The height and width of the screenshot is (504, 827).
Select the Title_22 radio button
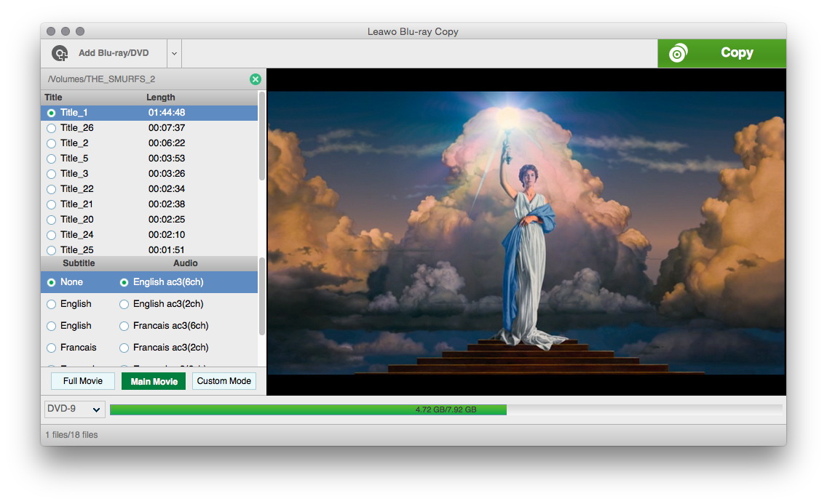coord(51,189)
